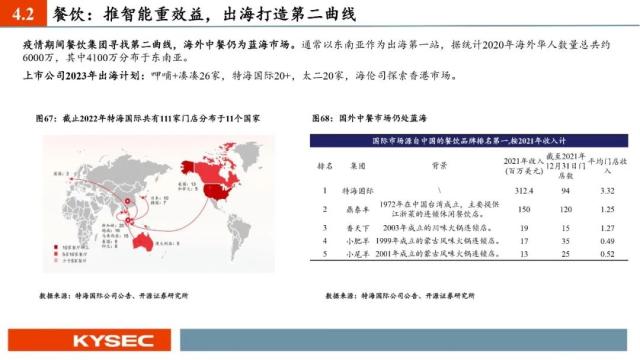Click the revenue 19 in the 香天下 row

click(524, 229)
